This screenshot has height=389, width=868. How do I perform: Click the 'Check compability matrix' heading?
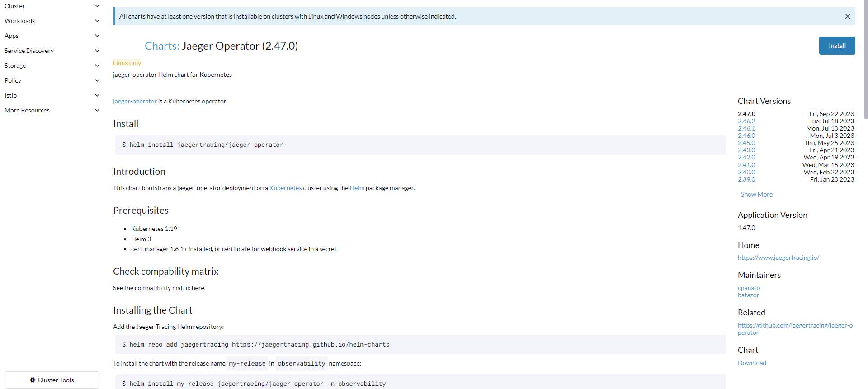tap(166, 271)
